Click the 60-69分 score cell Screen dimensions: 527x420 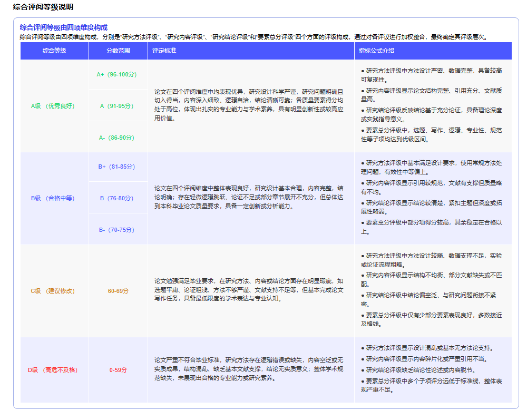[x=118, y=291]
